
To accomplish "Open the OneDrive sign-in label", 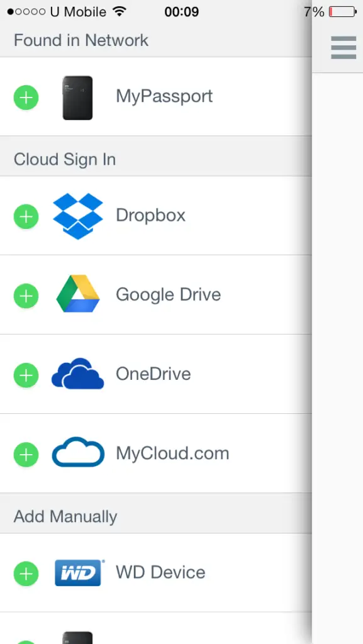I will tap(153, 374).
